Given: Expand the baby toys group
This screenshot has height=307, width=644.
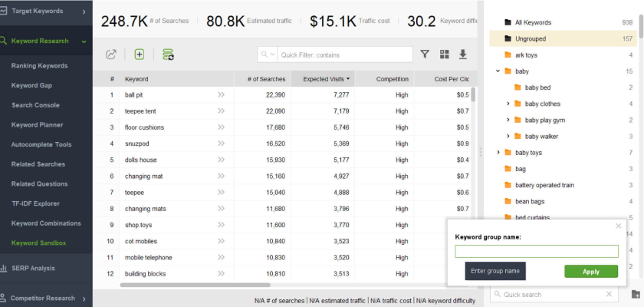Looking at the screenshot, I should [498, 153].
